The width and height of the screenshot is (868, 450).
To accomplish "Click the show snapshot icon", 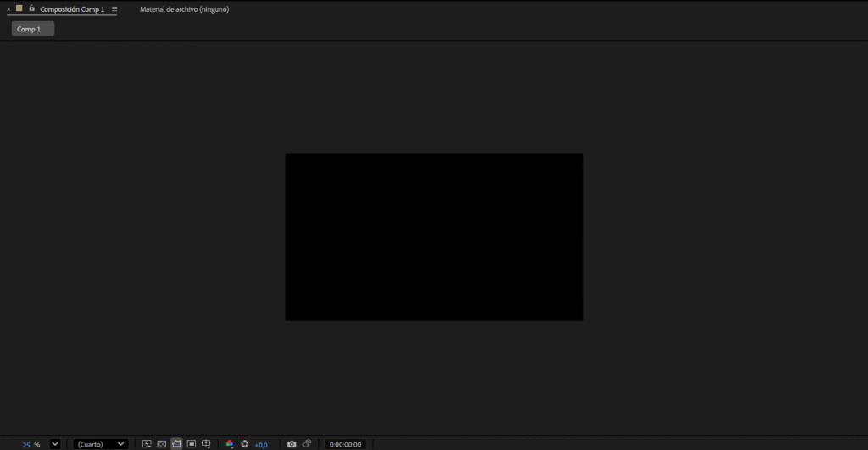I will (x=306, y=444).
